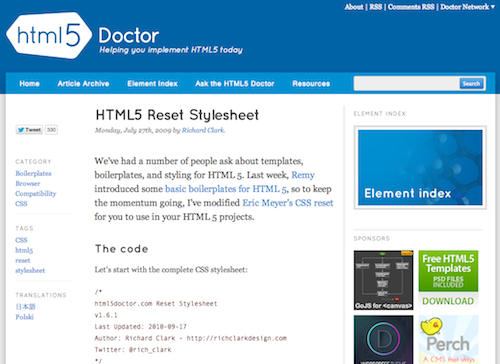
Task: Focus the site search field
Action: pos(407,83)
